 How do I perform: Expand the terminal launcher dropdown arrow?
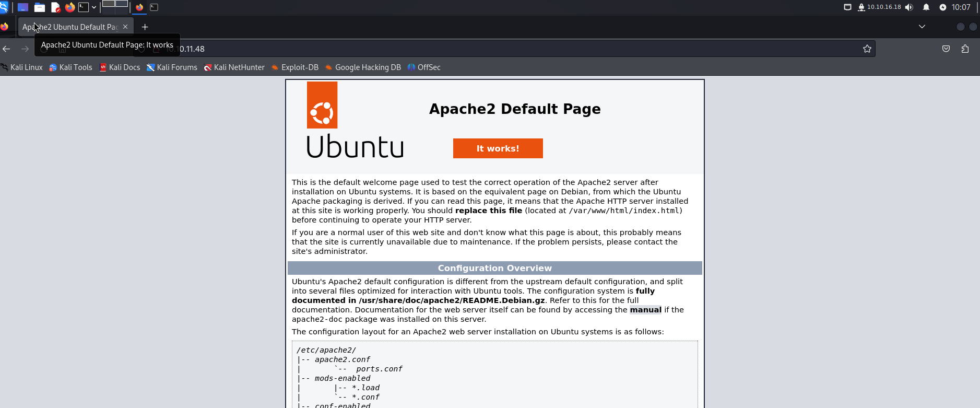click(x=94, y=7)
